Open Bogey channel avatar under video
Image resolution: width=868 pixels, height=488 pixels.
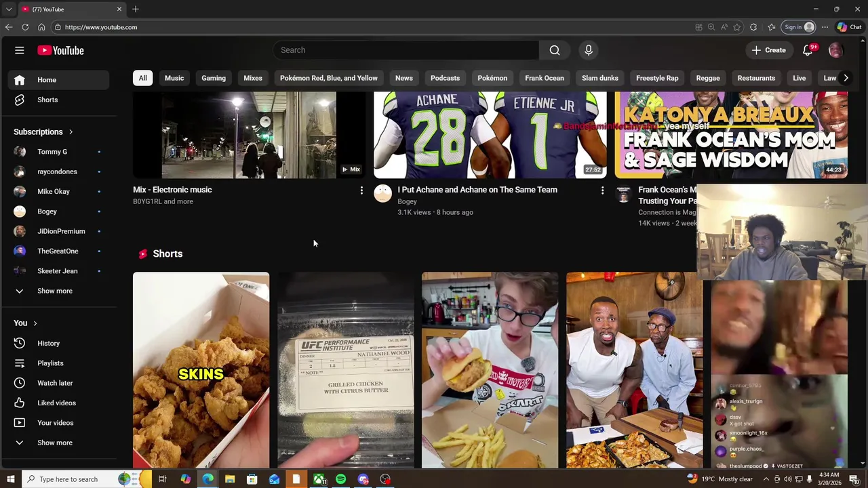(383, 194)
